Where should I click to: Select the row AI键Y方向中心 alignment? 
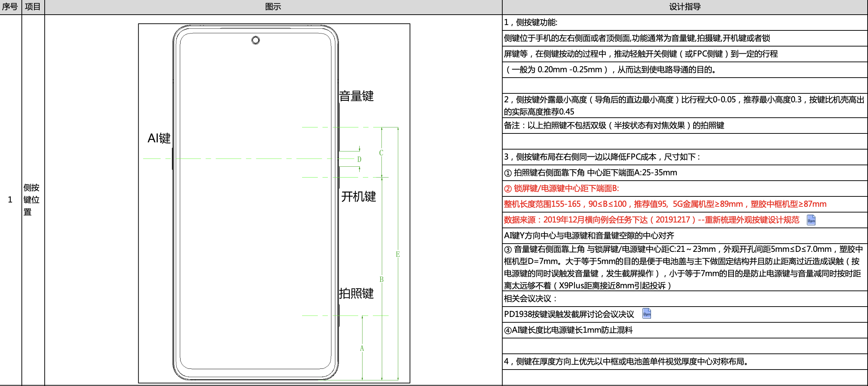tap(685, 236)
